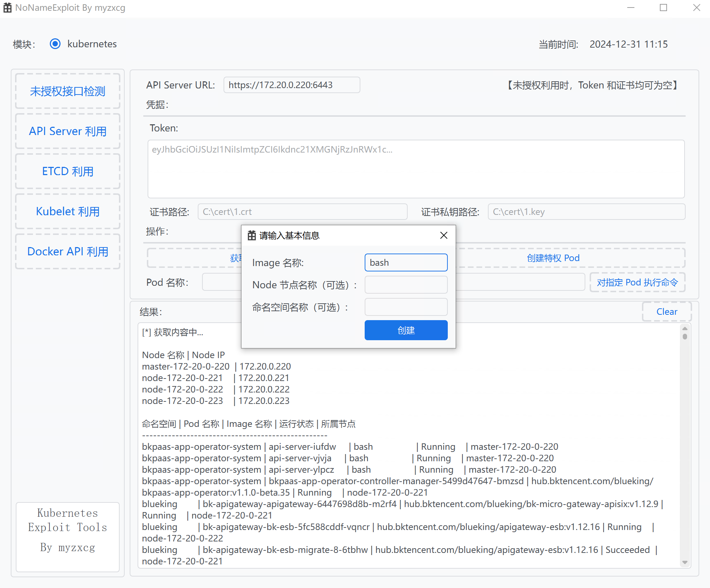The height and width of the screenshot is (588, 710).
Task: Click bk-apigateway-bk-esb-migrate-8-6tbhw pod text
Action: [x=285, y=550]
